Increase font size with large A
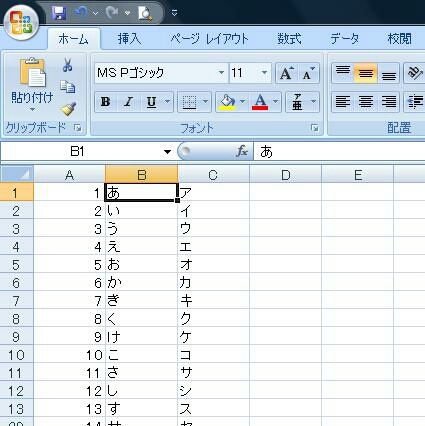The height and width of the screenshot is (426, 425). [286, 73]
